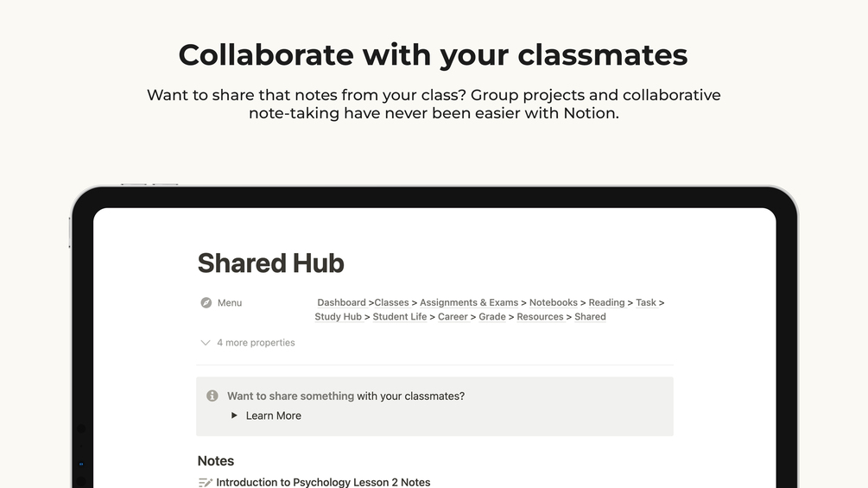The height and width of the screenshot is (488, 868).
Task: Click the compass icon beside Menu
Action: tap(206, 303)
